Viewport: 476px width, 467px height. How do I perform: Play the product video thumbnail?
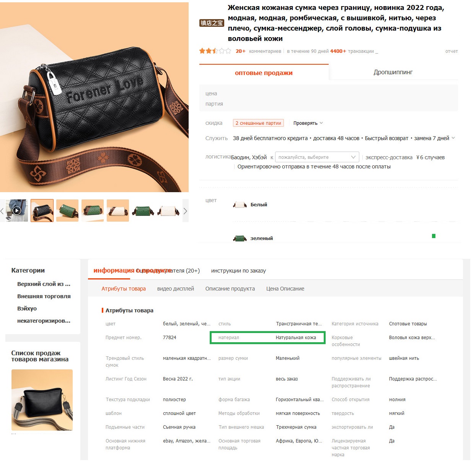(17, 211)
